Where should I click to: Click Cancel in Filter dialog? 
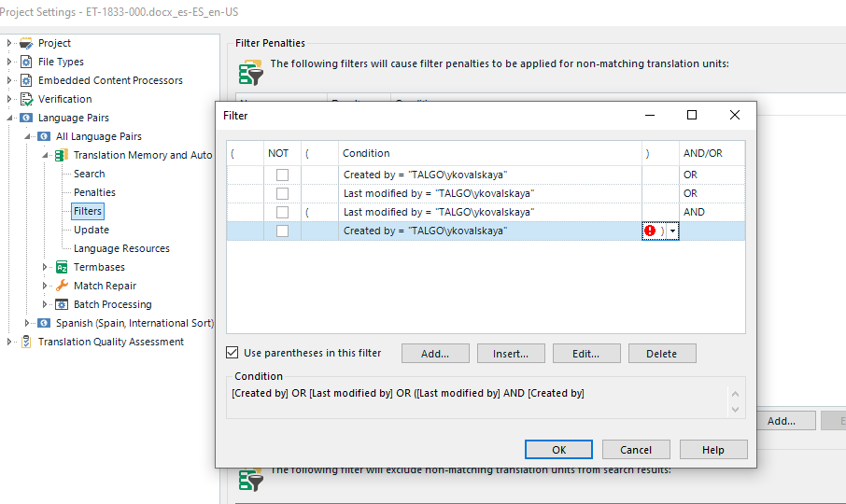pos(636,450)
